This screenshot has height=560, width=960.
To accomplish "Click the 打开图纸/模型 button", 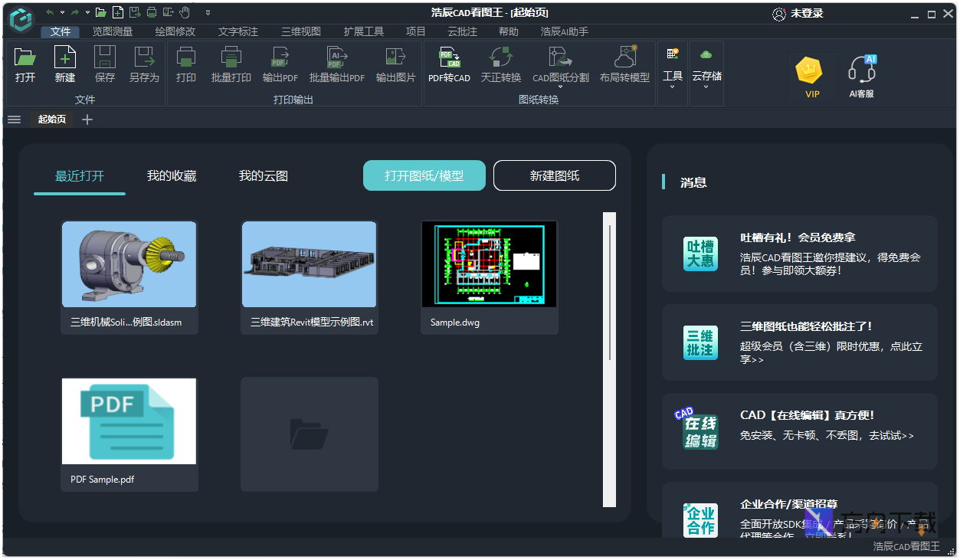I will (424, 175).
